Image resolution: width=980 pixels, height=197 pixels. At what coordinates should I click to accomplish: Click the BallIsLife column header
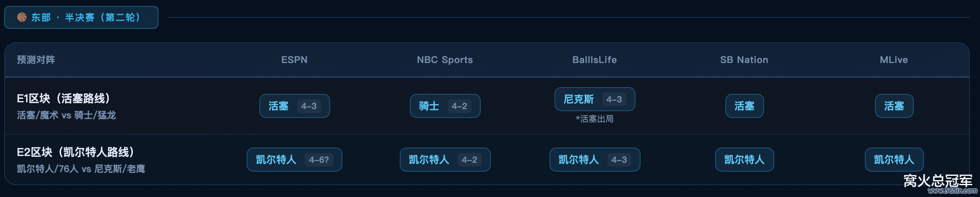click(x=595, y=60)
